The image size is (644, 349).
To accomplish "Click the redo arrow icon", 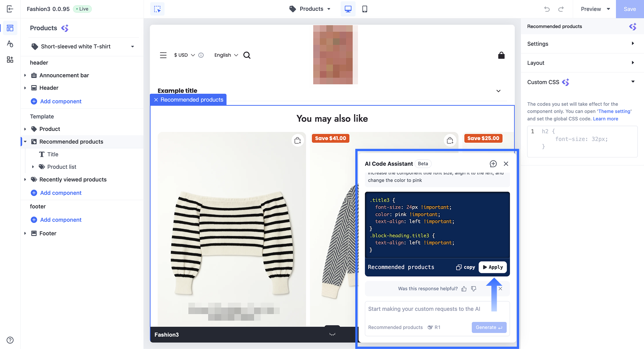I will tap(561, 9).
